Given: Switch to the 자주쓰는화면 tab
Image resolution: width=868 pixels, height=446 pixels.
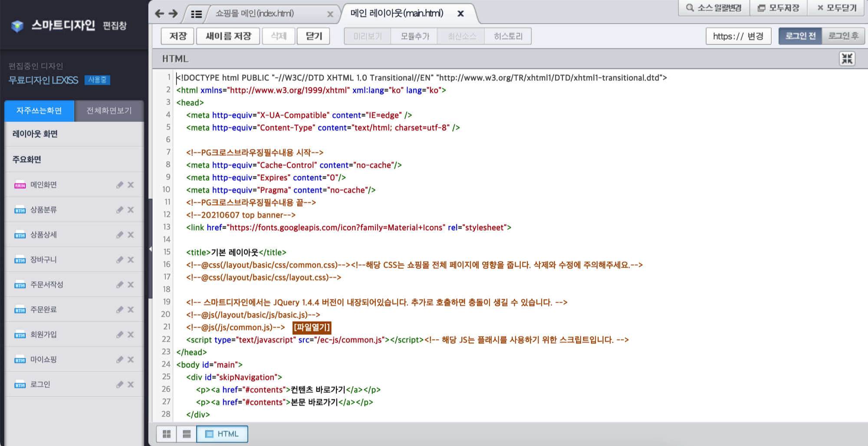Looking at the screenshot, I should coord(39,111).
